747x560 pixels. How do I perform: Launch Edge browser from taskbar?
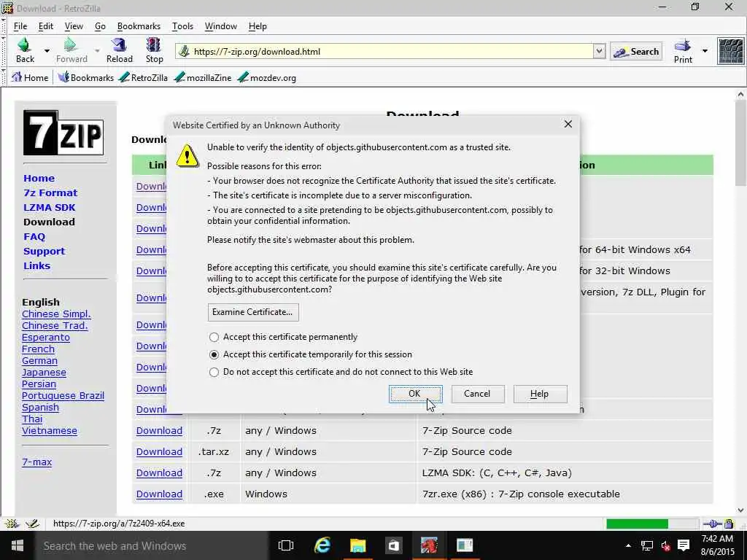point(322,545)
